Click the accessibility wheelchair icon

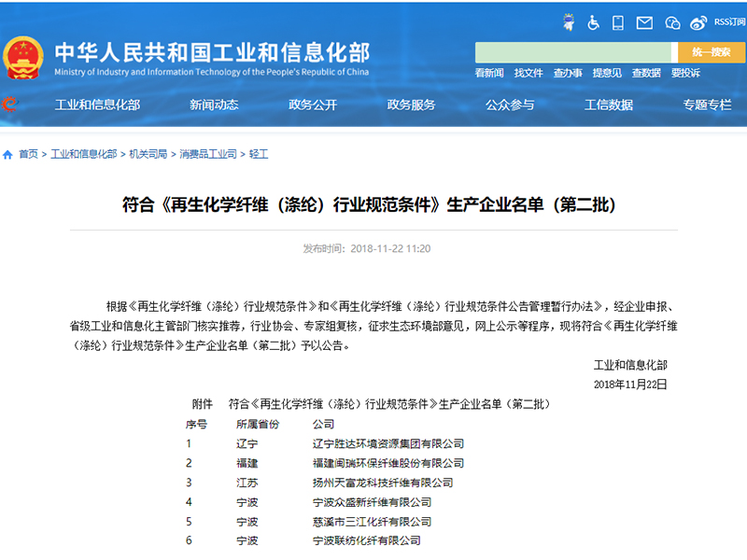click(x=593, y=21)
